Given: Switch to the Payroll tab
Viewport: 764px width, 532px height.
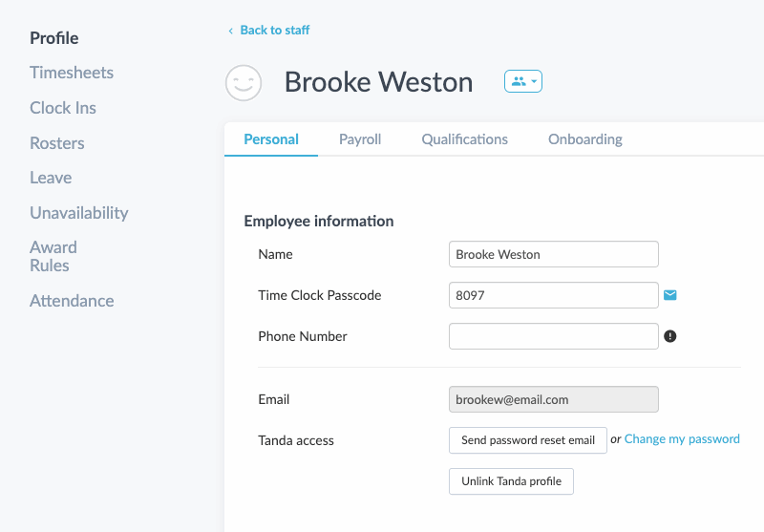Looking at the screenshot, I should (x=360, y=139).
